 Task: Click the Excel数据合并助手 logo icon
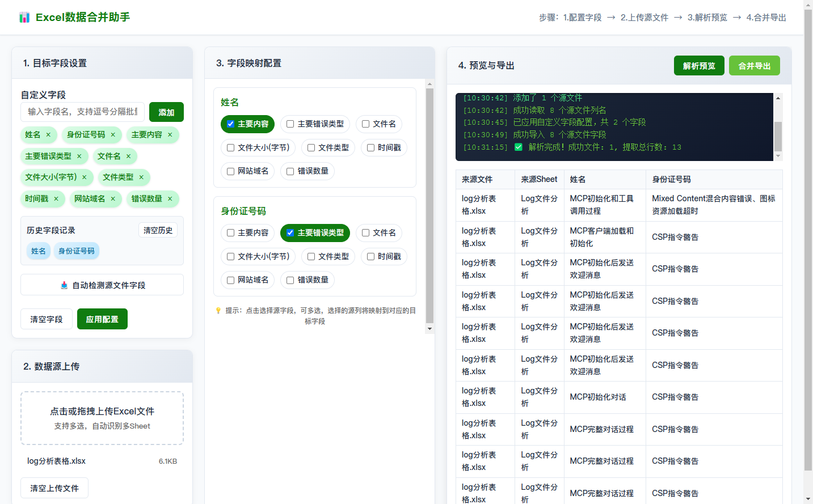(24, 18)
